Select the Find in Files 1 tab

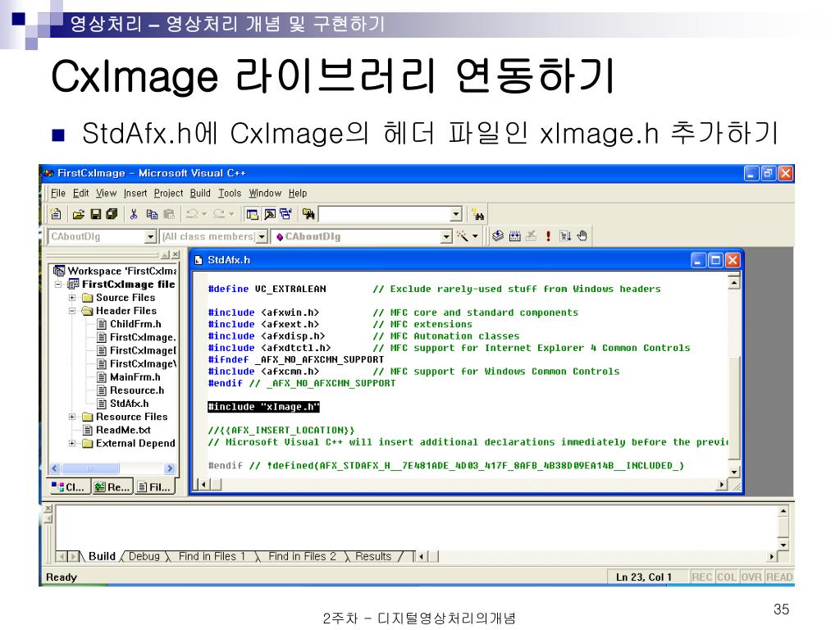(212, 557)
